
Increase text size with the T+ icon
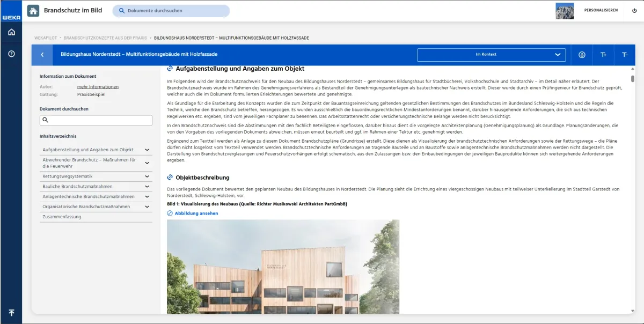[603, 55]
